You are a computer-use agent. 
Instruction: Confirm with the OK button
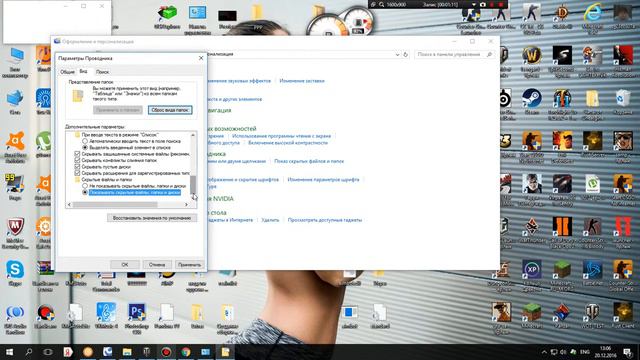click(x=125, y=264)
